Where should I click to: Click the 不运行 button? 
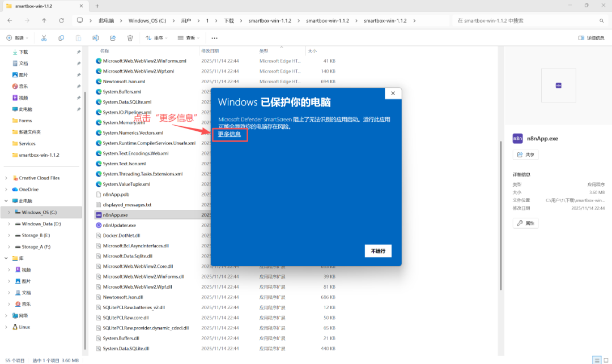click(x=378, y=251)
